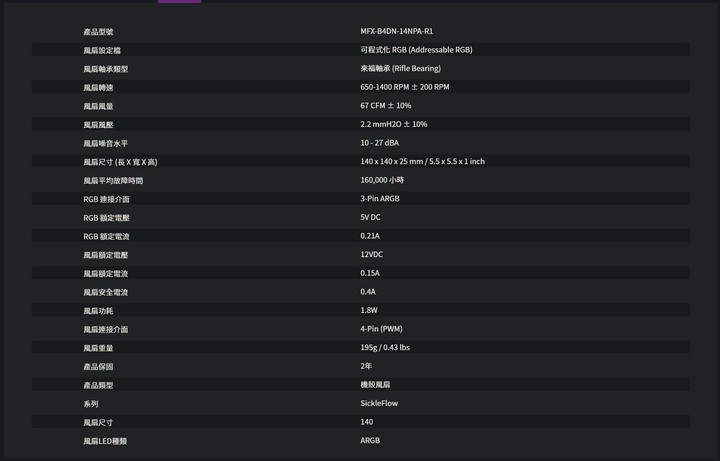Click the 產品型號 row label
Image resolution: width=720 pixels, height=461 pixels.
pos(98,32)
